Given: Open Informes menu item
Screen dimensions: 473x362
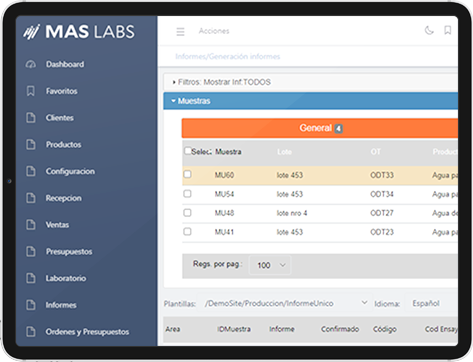Looking at the screenshot, I should pyautogui.click(x=61, y=305).
